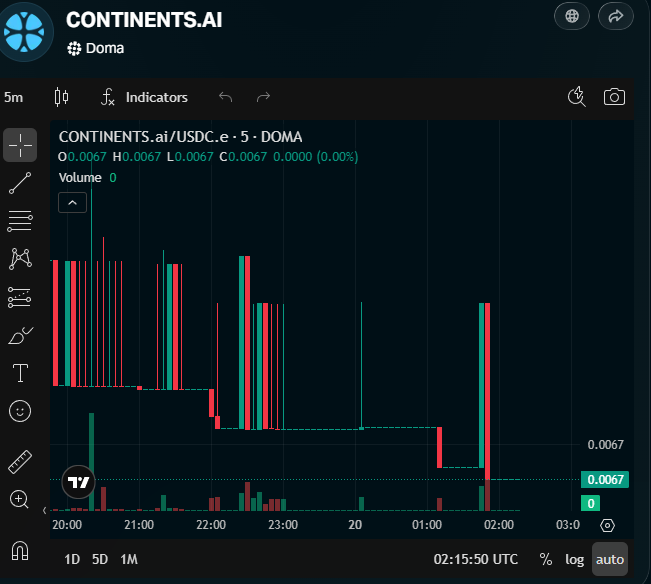The width and height of the screenshot is (651, 584).
Task: Open the 5m timeframe selector
Action: point(14,98)
